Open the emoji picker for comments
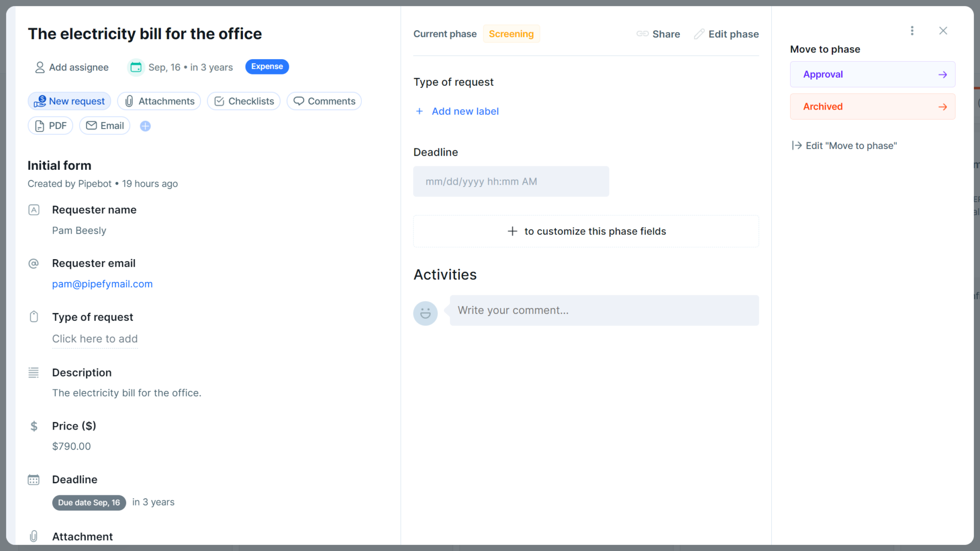Image resolution: width=980 pixels, height=551 pixels. click(x=425, y=313)
